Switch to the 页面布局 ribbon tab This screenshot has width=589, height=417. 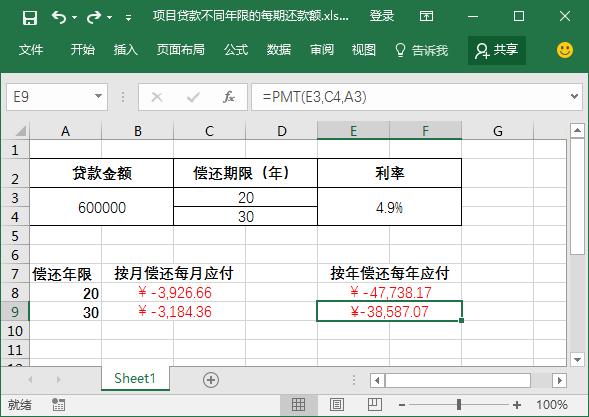click(181, 50)
